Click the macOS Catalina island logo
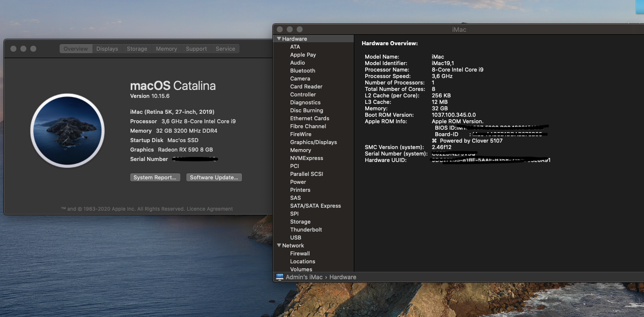Image resolution: width=644 pixels, height=317 pixels. coord(68,130)
